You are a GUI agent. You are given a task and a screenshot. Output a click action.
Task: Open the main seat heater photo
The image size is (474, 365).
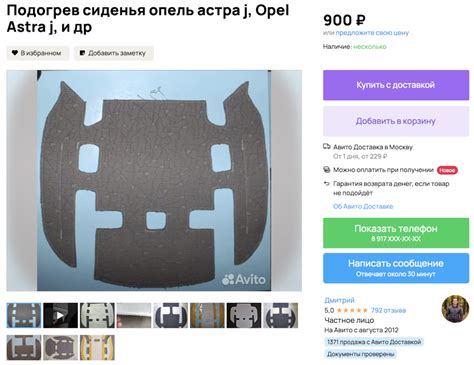pos(154,180)
